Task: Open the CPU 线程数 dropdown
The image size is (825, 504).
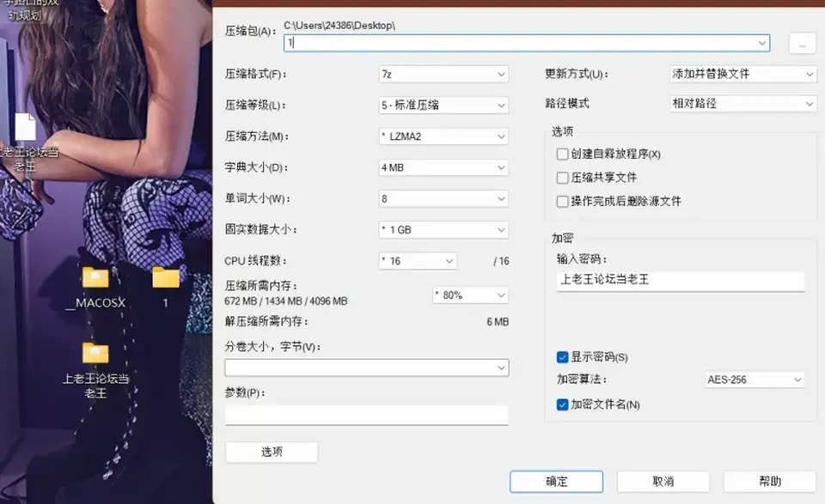Action: tap(418, 261)
